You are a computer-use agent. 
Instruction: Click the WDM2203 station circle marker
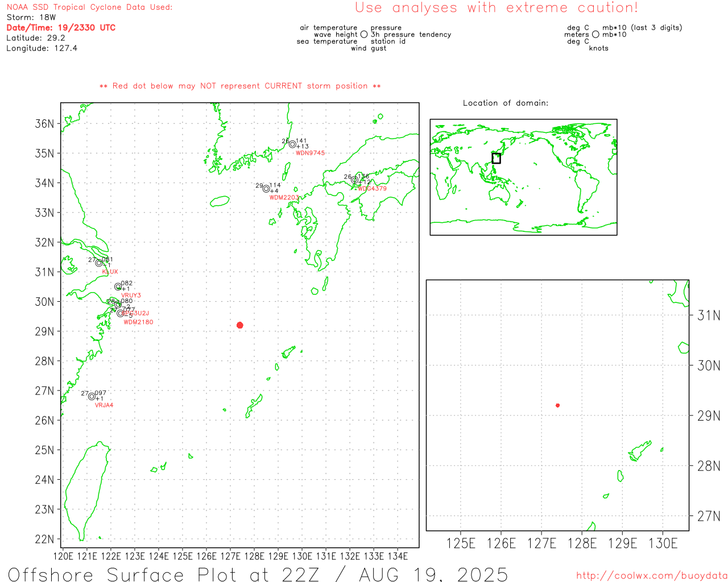[x=266, y=189]
